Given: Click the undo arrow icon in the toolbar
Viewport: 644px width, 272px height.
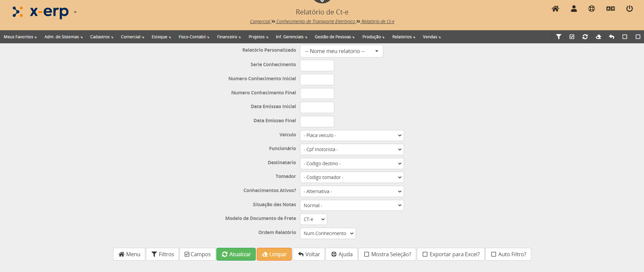Looking at the screenshot, I should (x=611, y=37).
